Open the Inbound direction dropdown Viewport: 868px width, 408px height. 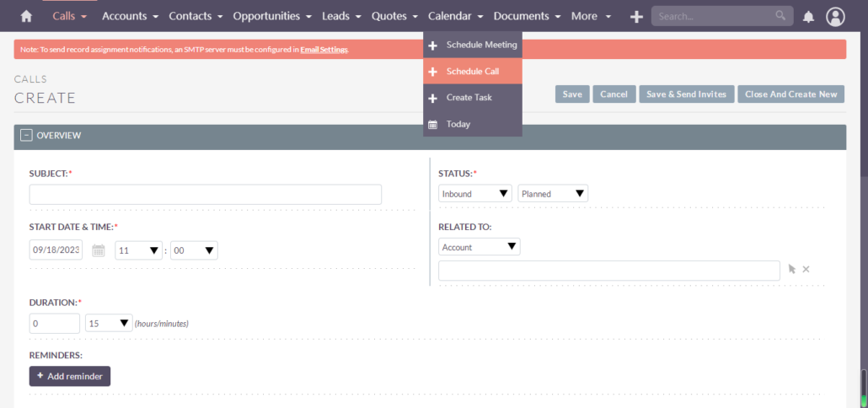click(x=475, y=194)
